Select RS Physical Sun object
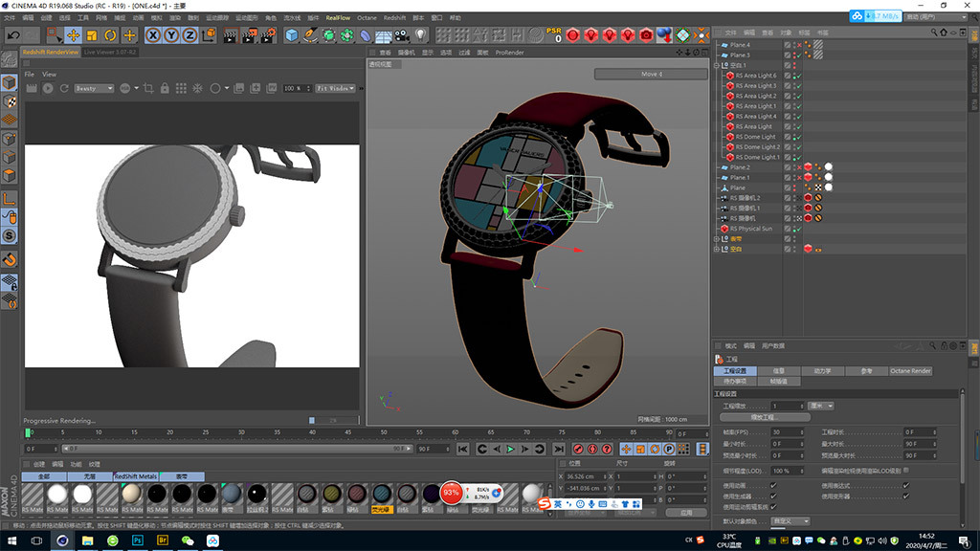980x551 pixels. (750, 229)
